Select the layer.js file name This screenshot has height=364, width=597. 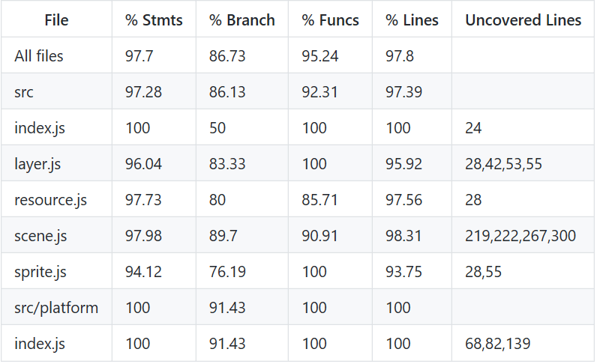(37, 164)
